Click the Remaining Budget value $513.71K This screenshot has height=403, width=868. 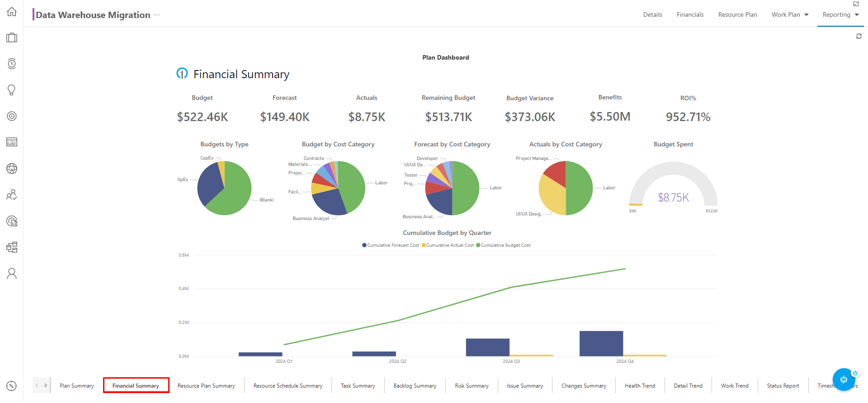[448, 117]
